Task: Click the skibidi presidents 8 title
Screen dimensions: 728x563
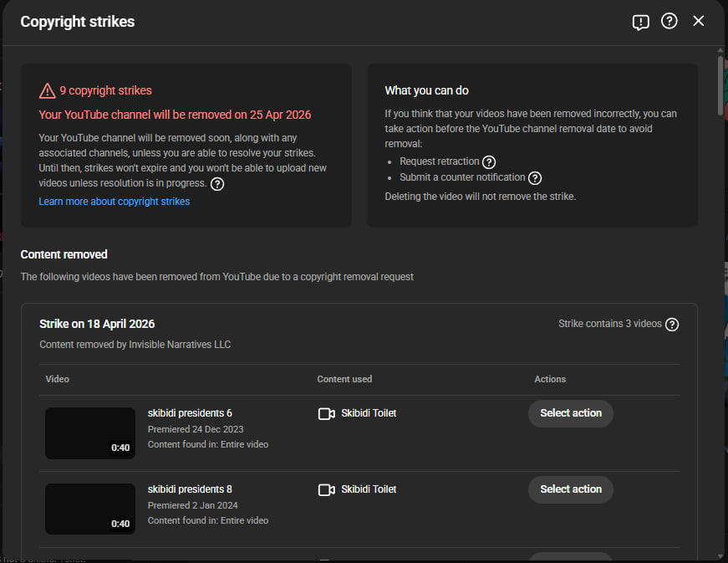Action: point(190,489)
